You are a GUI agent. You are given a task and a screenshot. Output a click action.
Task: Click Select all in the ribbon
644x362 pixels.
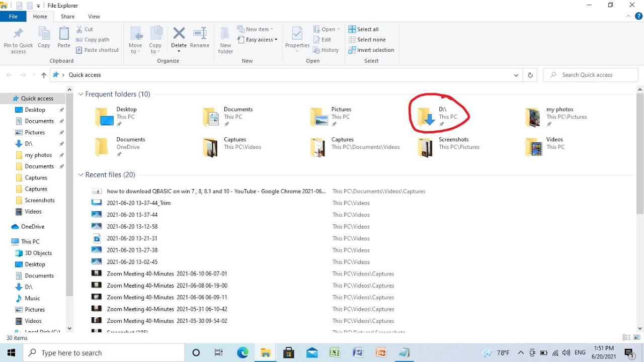[363, 29]
